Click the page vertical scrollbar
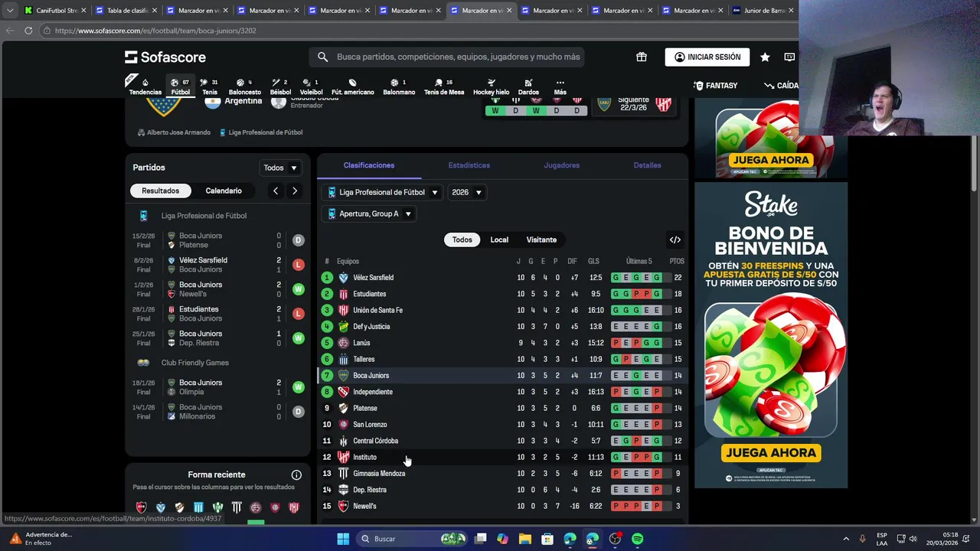The height and width of the screenshot is (551, 980). (975, 163)
